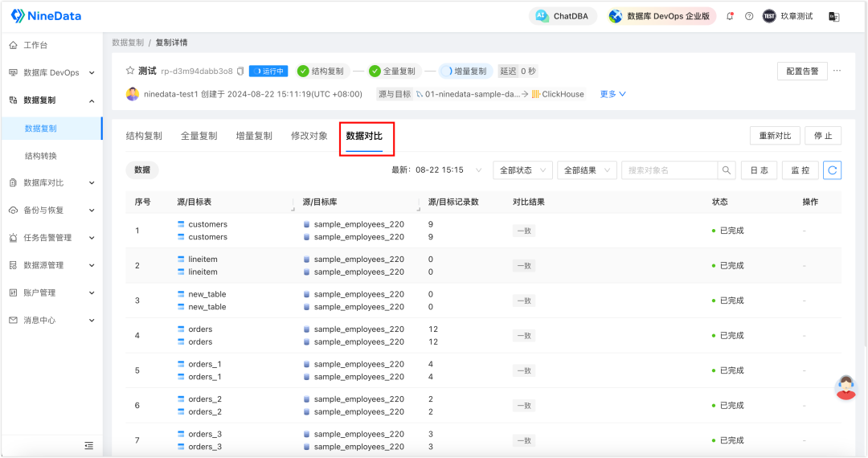Click 数据复制 breadcrumb link
Image resolution: width=868 pixels, height=458 pixels.
point(128,43)
